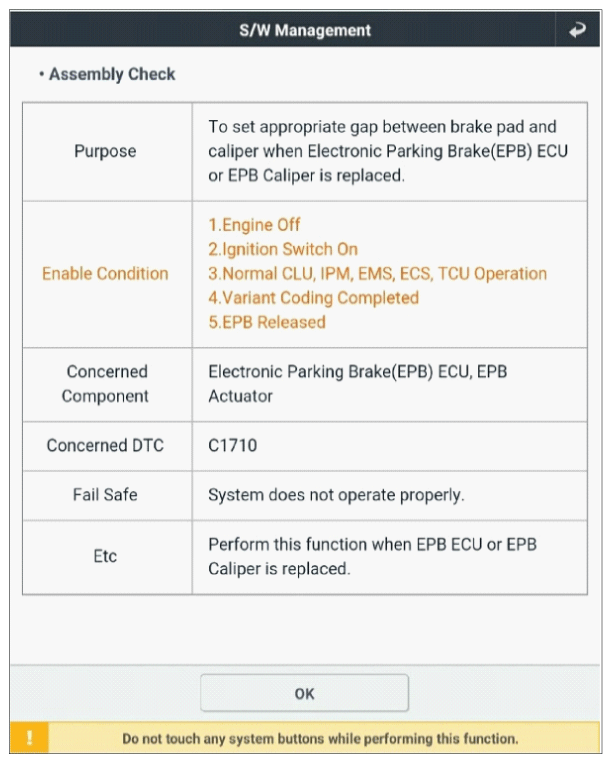The image size is (612, 763).
Task: Click the C1710 DTC code
Action: [x=233, y=445]
